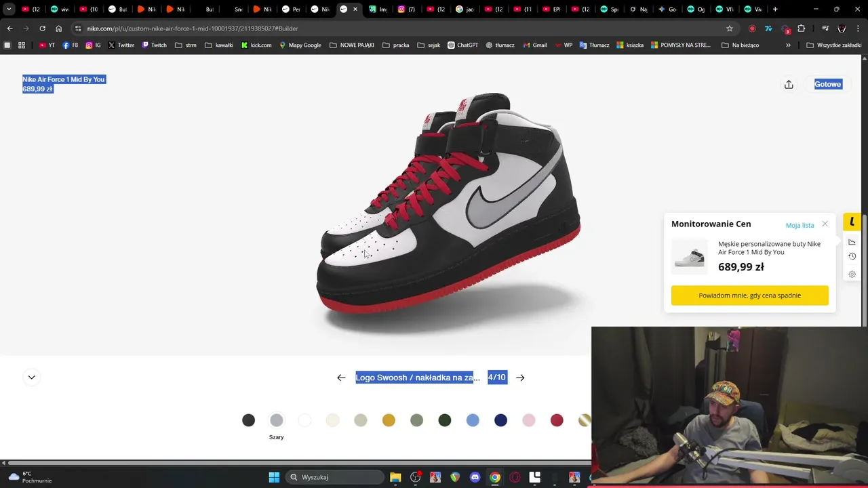
Task: Open the Twitch bookmark
Action: pos(154,45)
